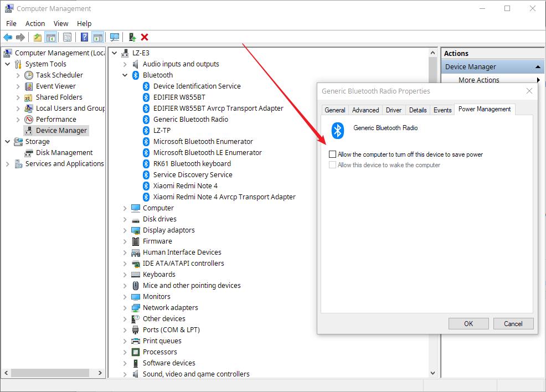Viewport: 546px width, 392px height.
Task: Click the left pane horizontal scrollbar right arrow
Action: tap(100, 373)
